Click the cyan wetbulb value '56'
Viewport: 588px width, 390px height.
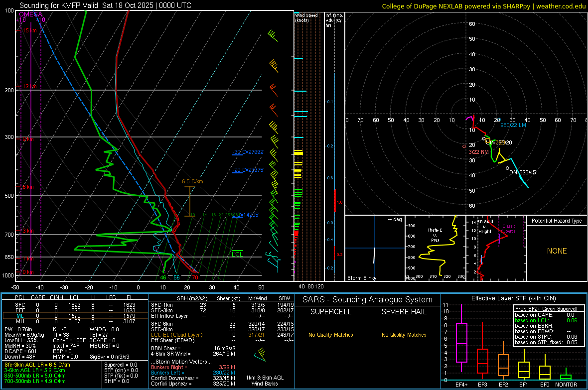(x=176, y=277)
